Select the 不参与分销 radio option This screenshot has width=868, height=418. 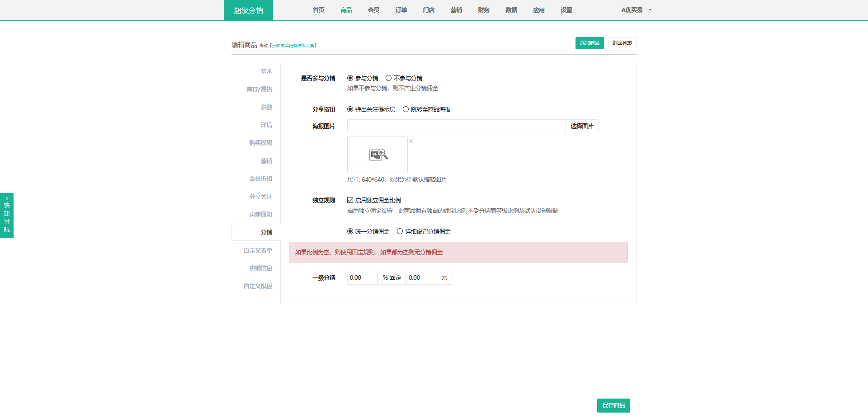click(x=388, y=78)
